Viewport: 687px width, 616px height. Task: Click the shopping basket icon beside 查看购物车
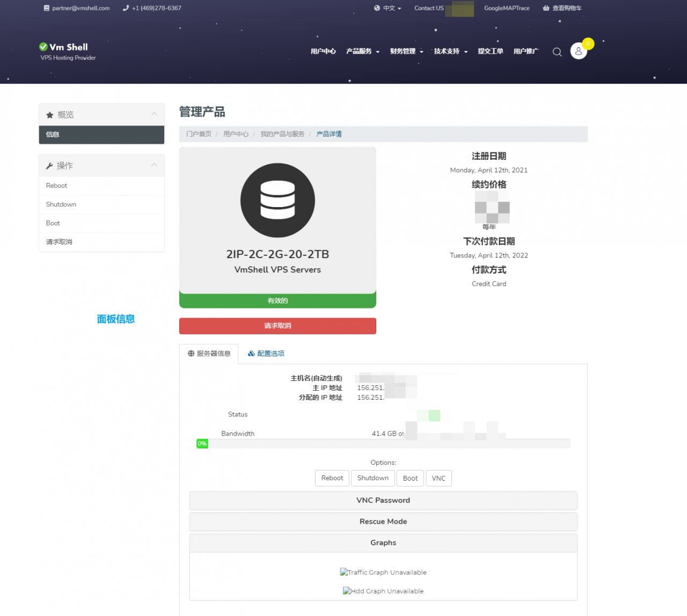point(546,8)
